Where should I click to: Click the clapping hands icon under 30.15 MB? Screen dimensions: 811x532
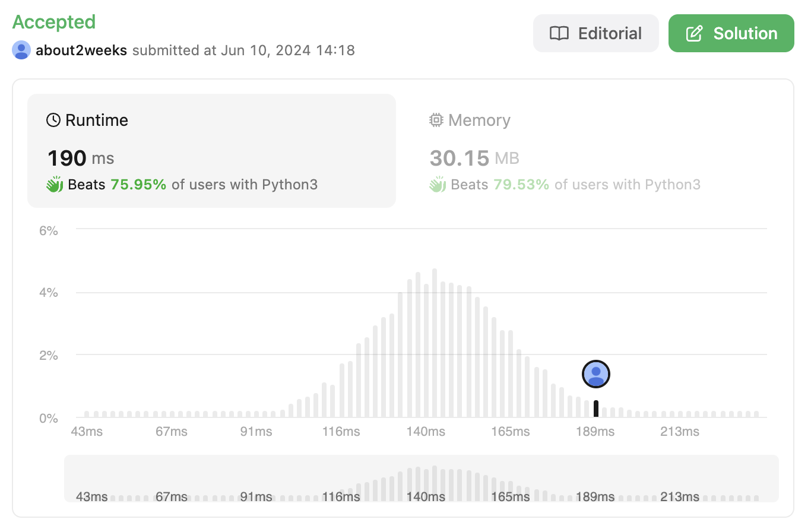coord(438,185)
